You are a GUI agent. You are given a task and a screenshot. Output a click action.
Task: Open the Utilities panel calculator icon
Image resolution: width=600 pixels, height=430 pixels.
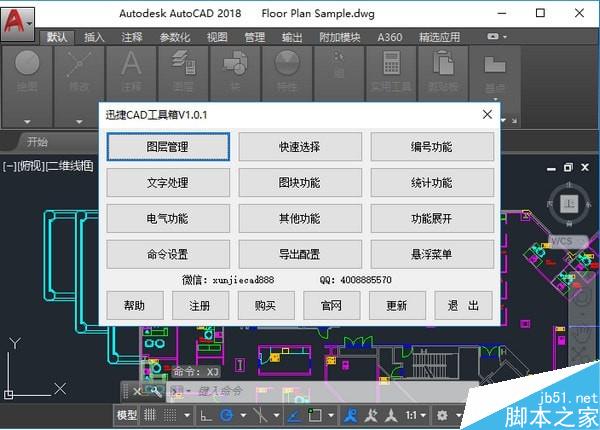click(391, 63)
